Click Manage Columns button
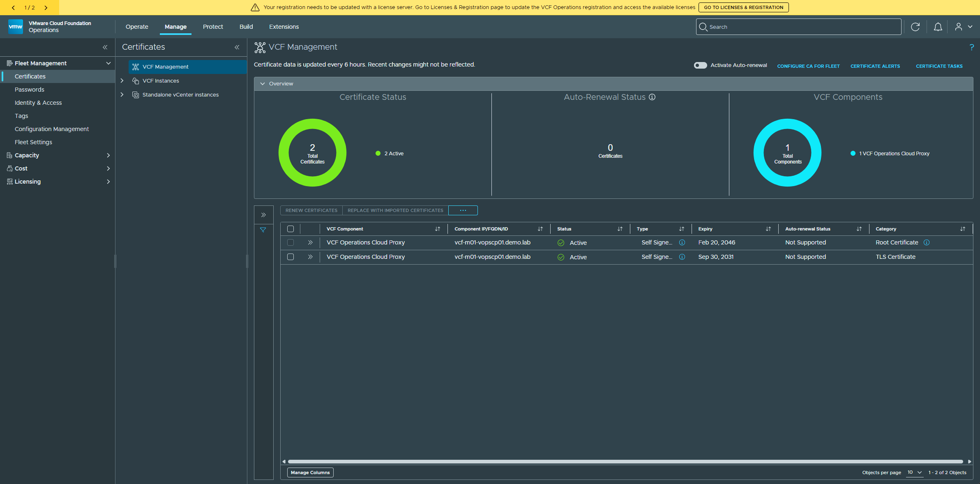The image size is (980, 484). tap(310, 472)
